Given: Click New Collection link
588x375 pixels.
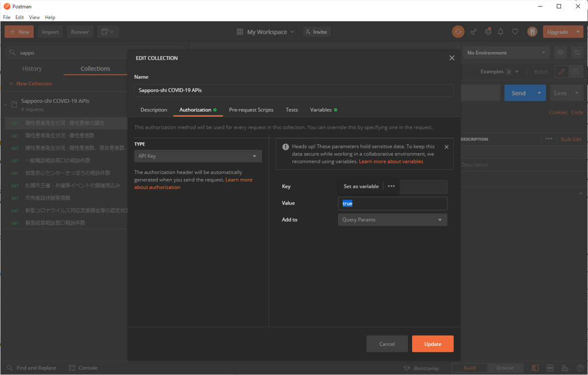Looking at the screenshot, I should (x=30, y=83).
